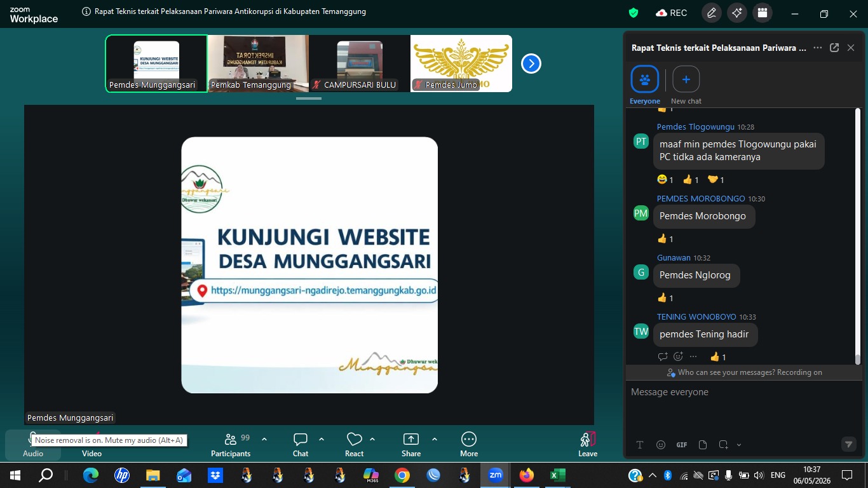Screen dimensions: 868x488
Task: Close the meeting chat panel
Action: (x=851, y=48)
